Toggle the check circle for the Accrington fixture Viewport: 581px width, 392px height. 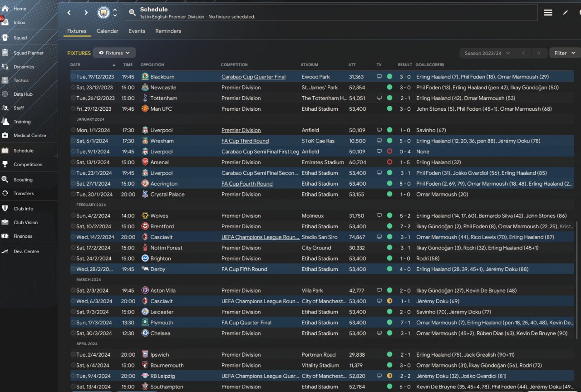click(x=73, y=184)
